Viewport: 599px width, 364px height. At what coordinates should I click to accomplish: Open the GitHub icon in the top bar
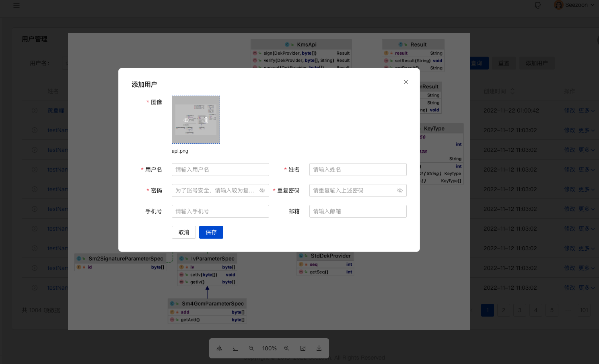tap(537, 5)
